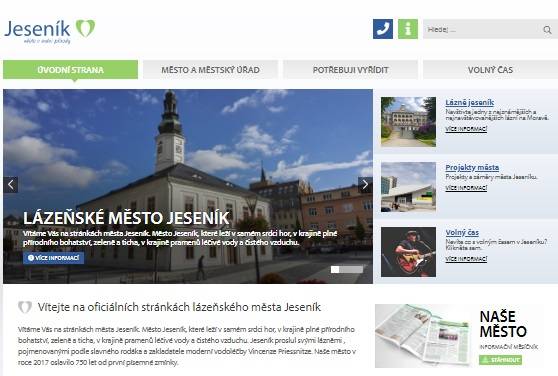Click the guitarist thumbnail for Volný čas
The height and width of the screenshot is (376, 558).
[408, 252]
